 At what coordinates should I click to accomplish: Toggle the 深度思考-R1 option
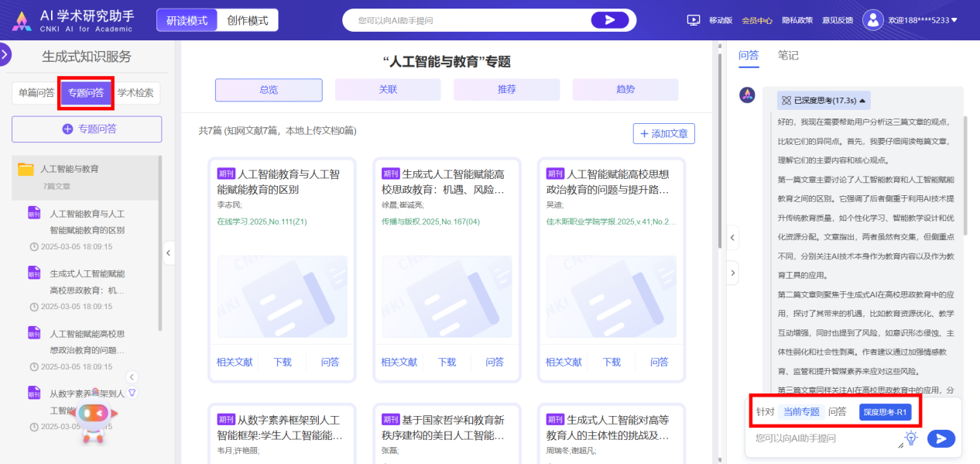[x=885, y=412]
